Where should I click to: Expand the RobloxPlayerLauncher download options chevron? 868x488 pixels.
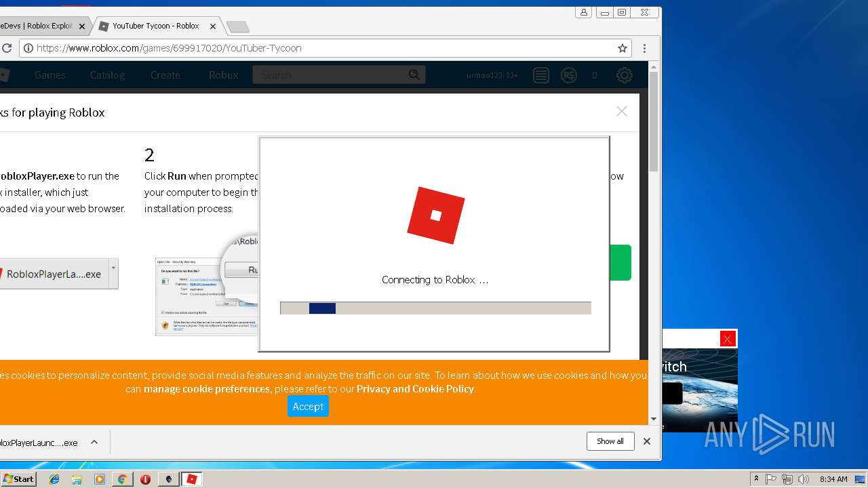94,442
